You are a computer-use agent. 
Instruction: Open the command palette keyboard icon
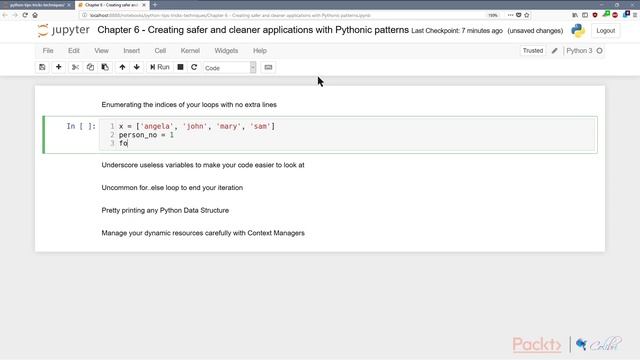click(x=268, y=67)
